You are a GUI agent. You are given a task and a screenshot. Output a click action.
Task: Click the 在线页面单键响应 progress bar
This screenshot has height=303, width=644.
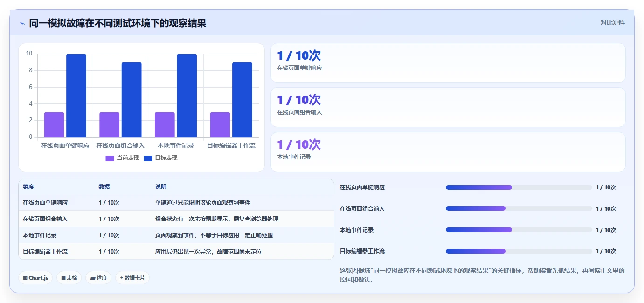click(x=519, y=187)
